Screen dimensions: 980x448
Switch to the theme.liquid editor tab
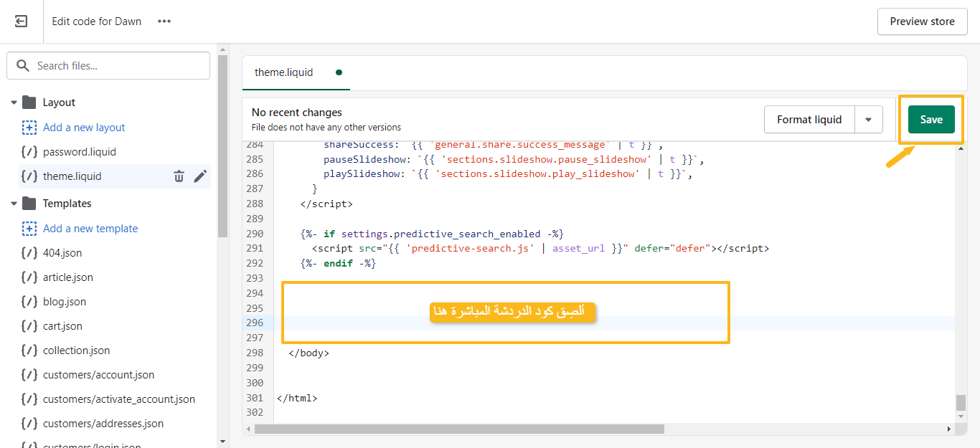pyautogui.click(x=284, y=72)
